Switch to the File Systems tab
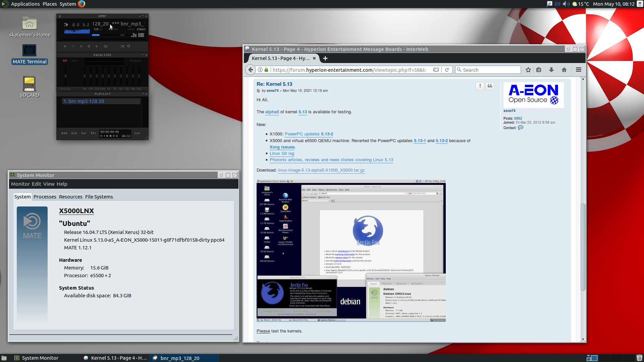 [99, 197]
